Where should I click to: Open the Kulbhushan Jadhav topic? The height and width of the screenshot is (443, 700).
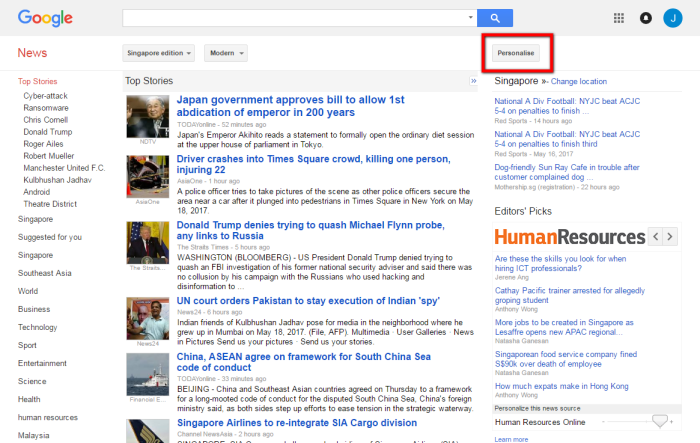click(x=58, y=180)
